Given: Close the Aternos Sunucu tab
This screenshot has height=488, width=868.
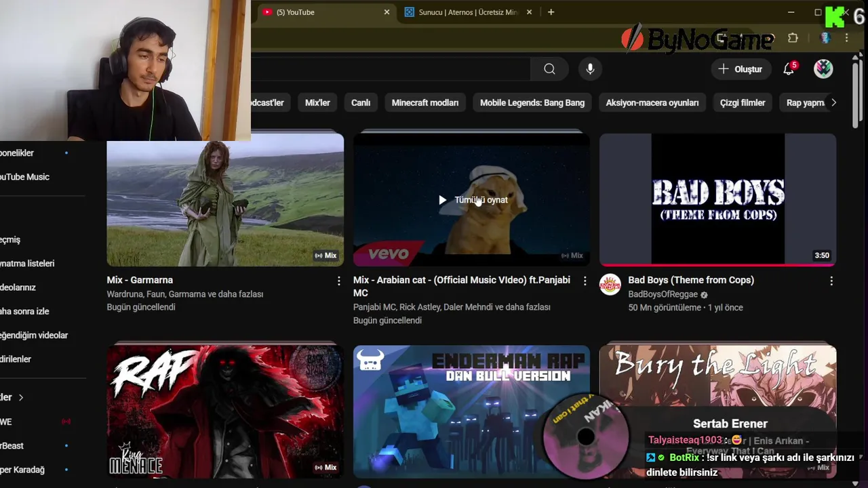Looking at the screenshot, I should 530,12.
